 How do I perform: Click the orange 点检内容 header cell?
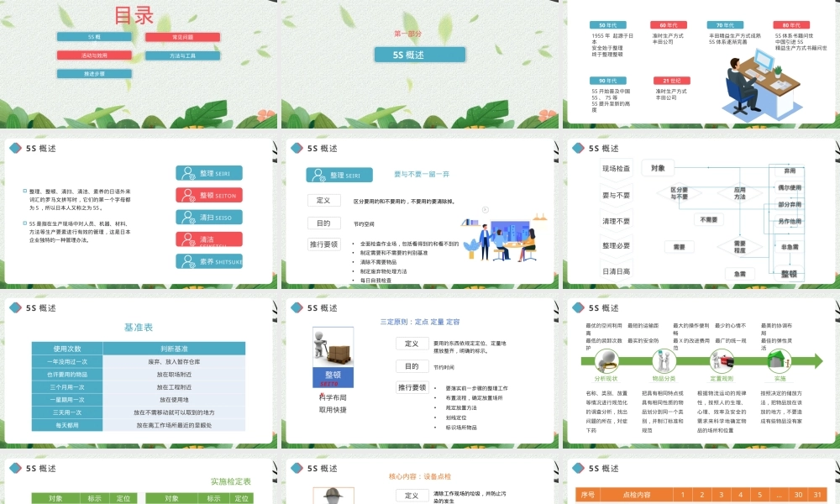pos(637,495)
